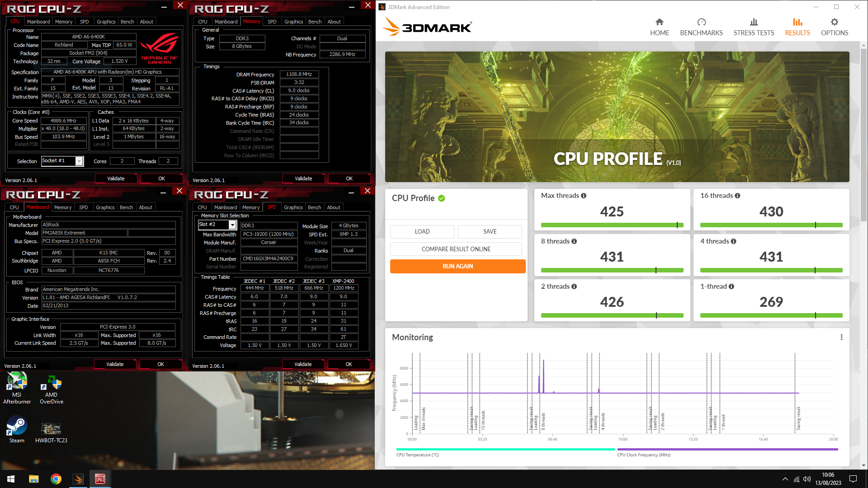868x488 pixels.
Task: Show hidden system tray icons
Action: [785, 479]
